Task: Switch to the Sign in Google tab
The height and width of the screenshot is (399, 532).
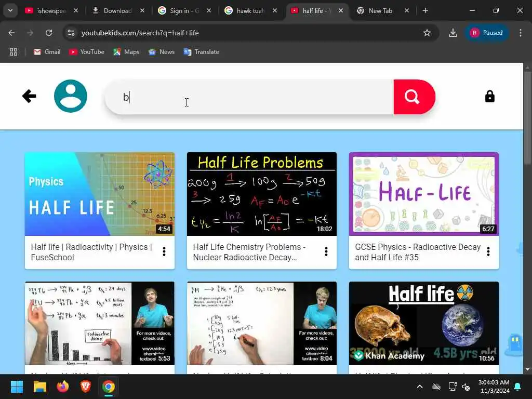Action: [x=180, y=11]
